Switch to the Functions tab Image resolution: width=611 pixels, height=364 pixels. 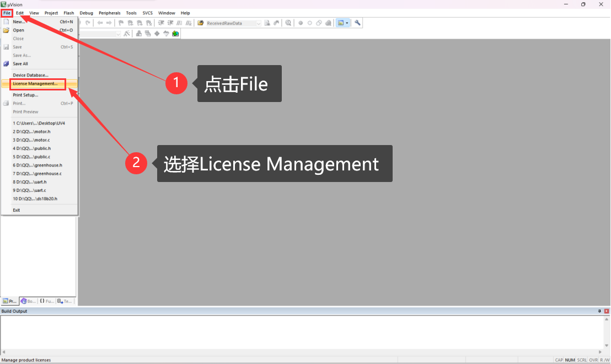47,301
